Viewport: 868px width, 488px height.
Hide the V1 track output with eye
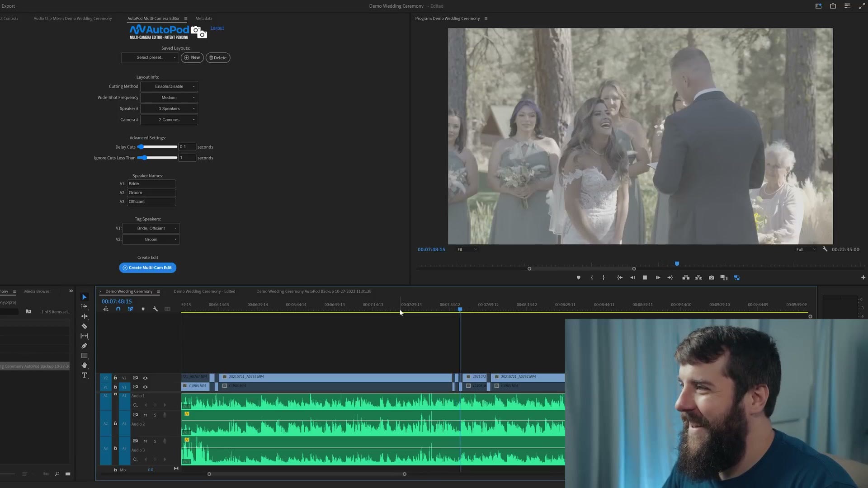point(145,387)
